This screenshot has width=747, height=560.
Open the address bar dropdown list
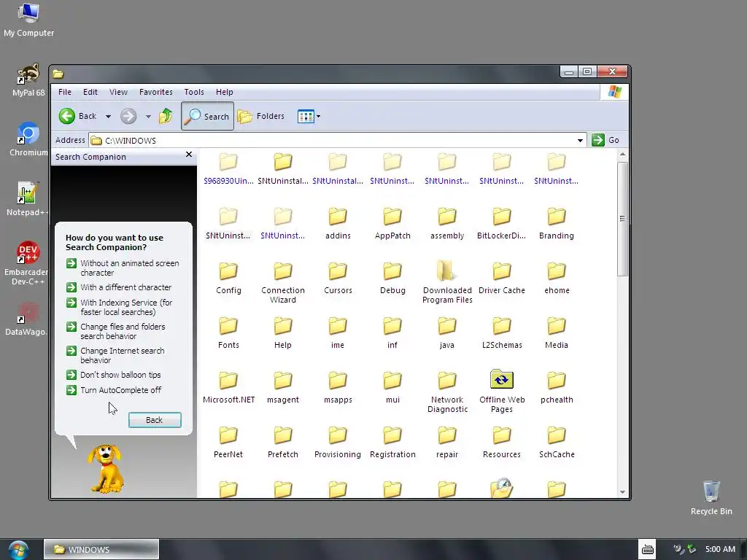(580, 141)
